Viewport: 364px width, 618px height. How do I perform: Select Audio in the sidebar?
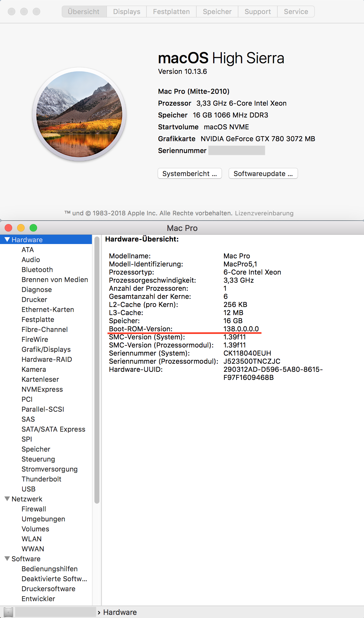tap(31, 260)
